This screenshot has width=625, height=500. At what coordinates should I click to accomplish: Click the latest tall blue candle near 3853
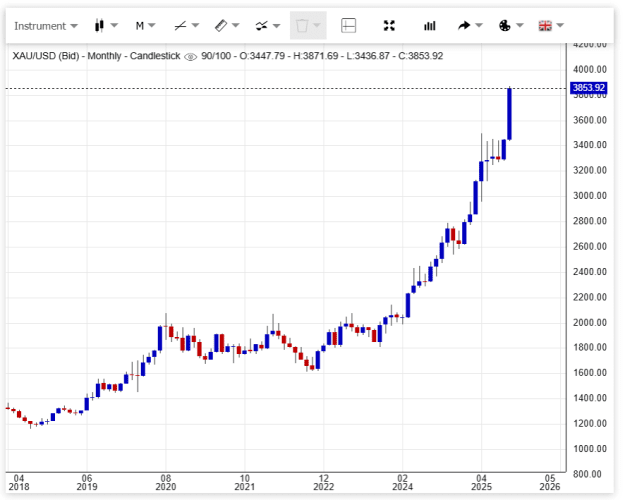[509, 114]
